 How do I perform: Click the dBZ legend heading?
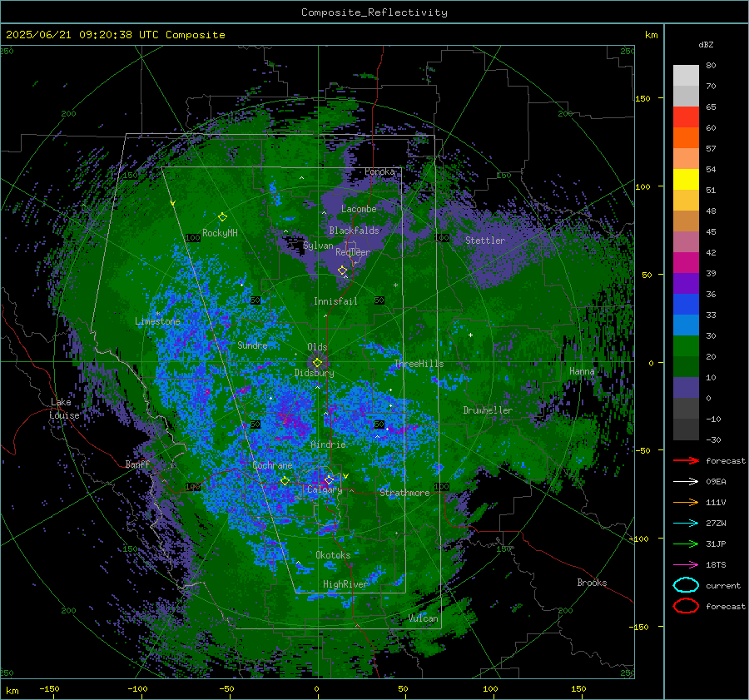[706, 45]
